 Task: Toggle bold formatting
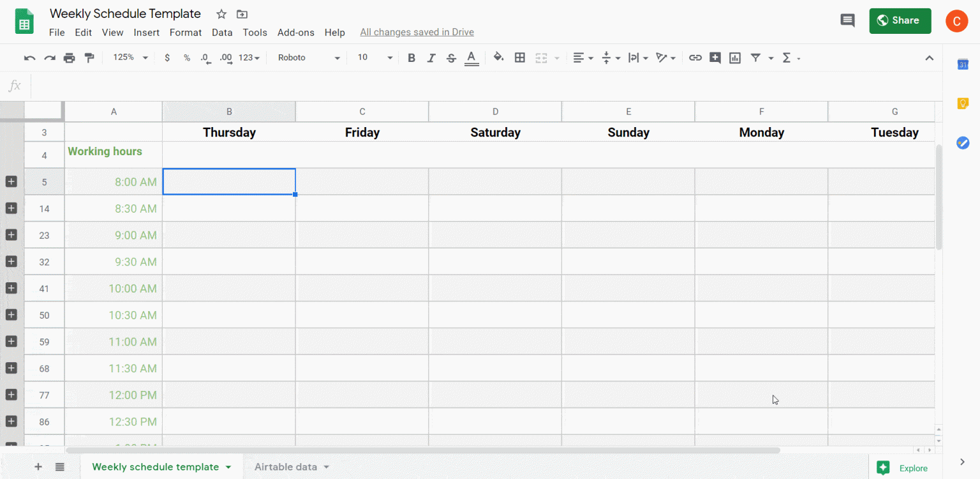[x=411, y=57]
